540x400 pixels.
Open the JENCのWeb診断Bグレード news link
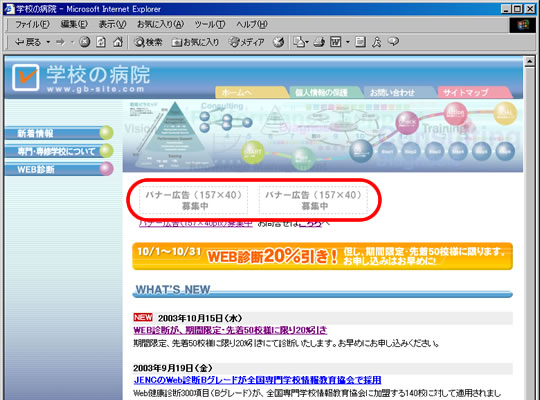[x=257, y=380]
